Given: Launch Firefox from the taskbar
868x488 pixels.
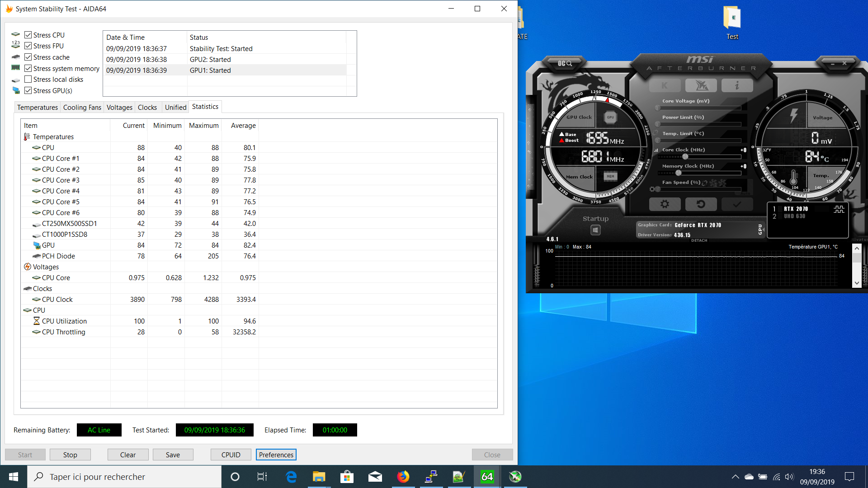Looking at the screenshot, I should click(403, 477).
